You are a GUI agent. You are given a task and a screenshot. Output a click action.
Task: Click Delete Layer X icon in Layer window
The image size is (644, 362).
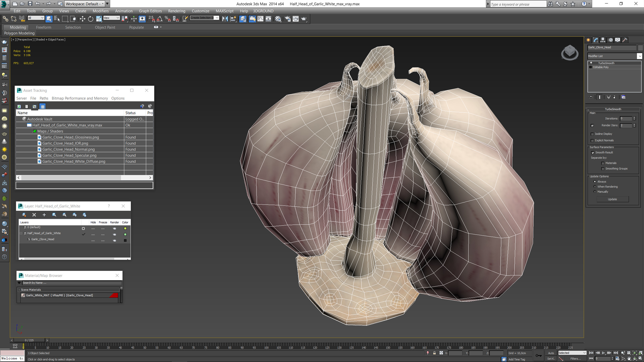(x=34, y=215)
